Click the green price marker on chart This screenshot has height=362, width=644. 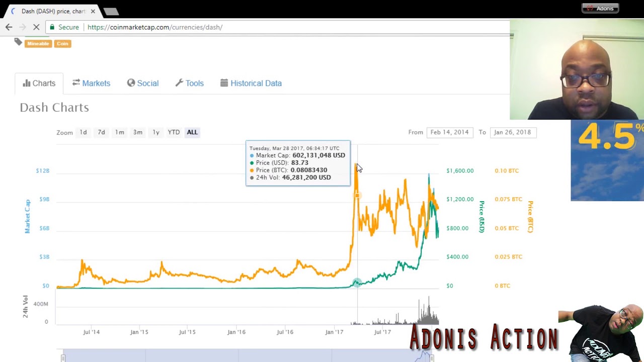tap(357, 283)
